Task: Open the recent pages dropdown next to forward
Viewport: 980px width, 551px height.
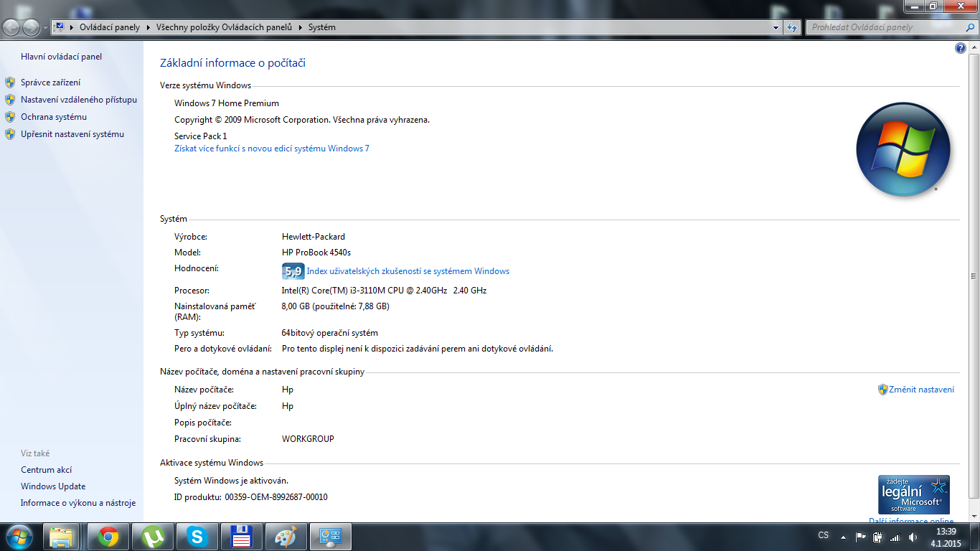Action: [x=46, y=28]
